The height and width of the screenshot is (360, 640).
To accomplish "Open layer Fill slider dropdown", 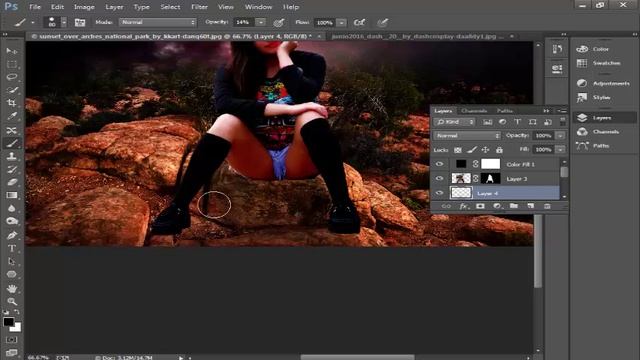I will click(x=560, y=150).
